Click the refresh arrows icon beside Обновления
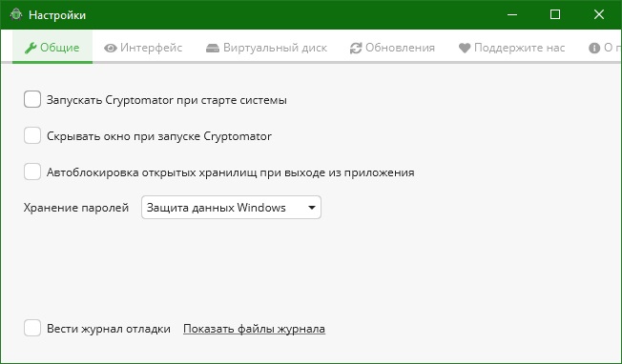The height and width of the screenshot is (364, 622). pos(356,49)
